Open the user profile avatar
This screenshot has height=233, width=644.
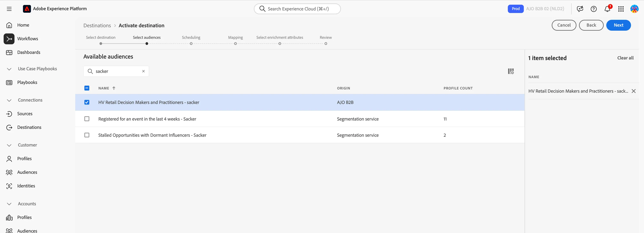(x=634, y=9)
